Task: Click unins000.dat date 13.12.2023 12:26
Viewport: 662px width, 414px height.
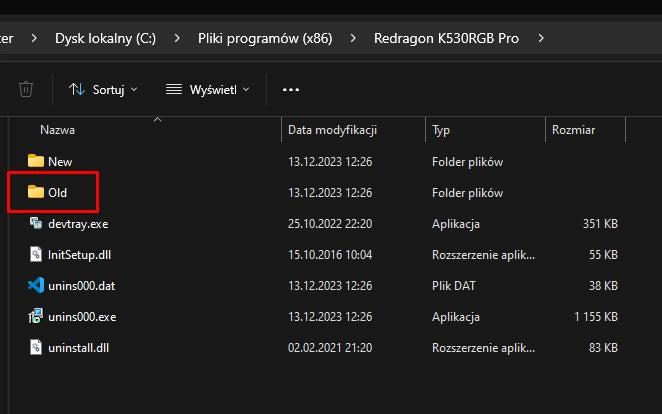Action: 330,286
